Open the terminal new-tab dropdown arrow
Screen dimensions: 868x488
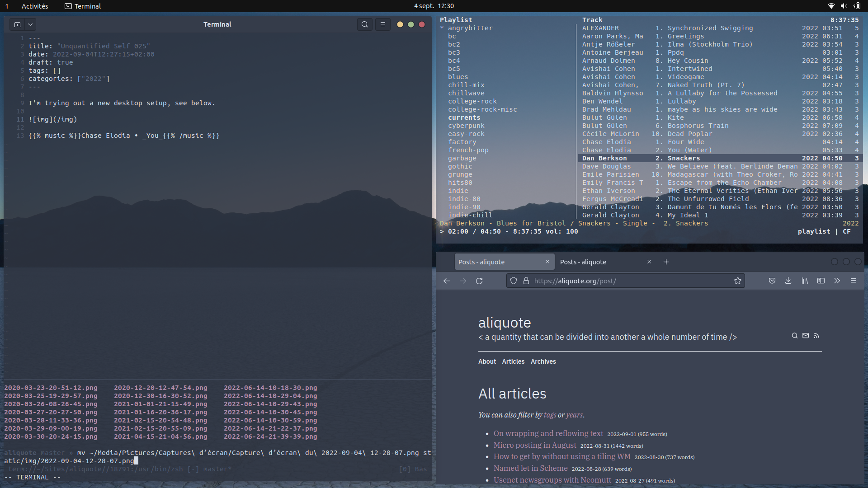[x=30, y=24]
